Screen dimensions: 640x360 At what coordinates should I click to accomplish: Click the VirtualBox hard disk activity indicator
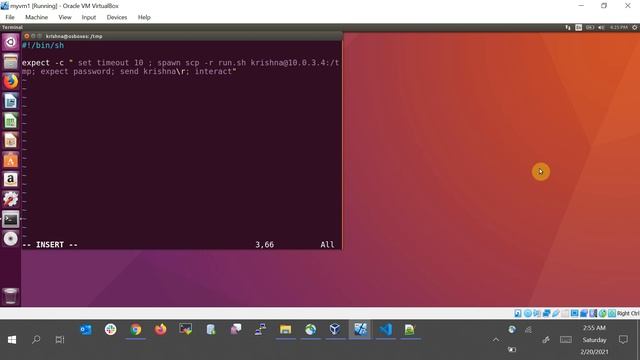coord(518,313)
